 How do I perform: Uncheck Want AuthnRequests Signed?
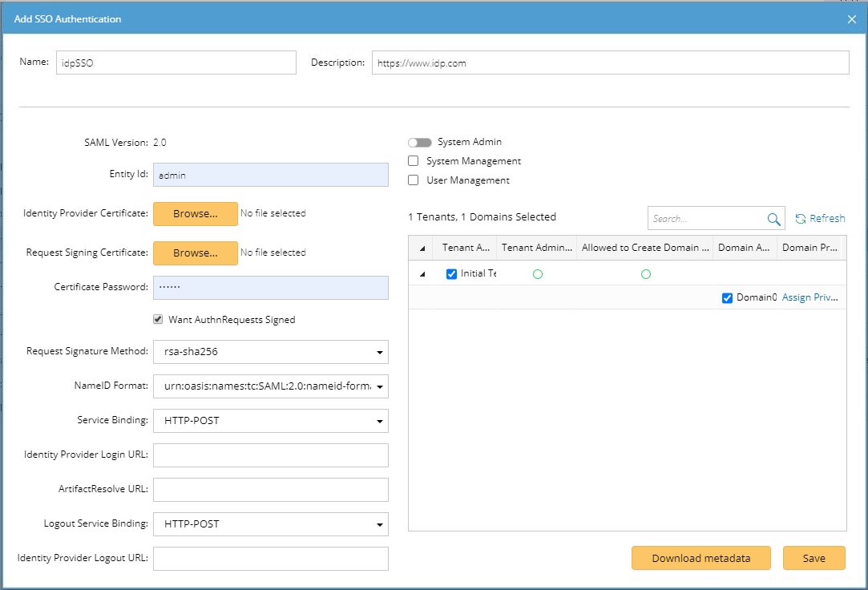(158, 319)
